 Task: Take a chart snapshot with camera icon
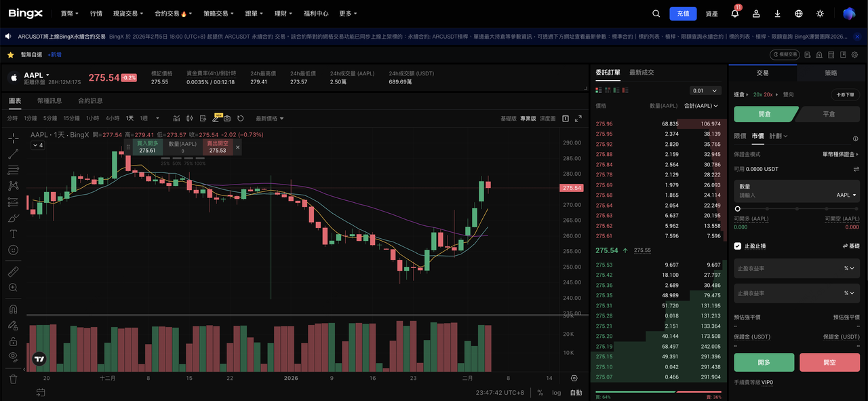(227, 118)
